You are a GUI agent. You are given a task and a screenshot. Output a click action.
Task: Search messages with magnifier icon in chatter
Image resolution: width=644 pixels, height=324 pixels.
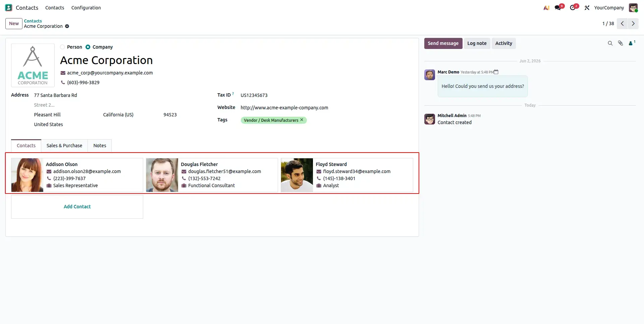coord(610,43)
